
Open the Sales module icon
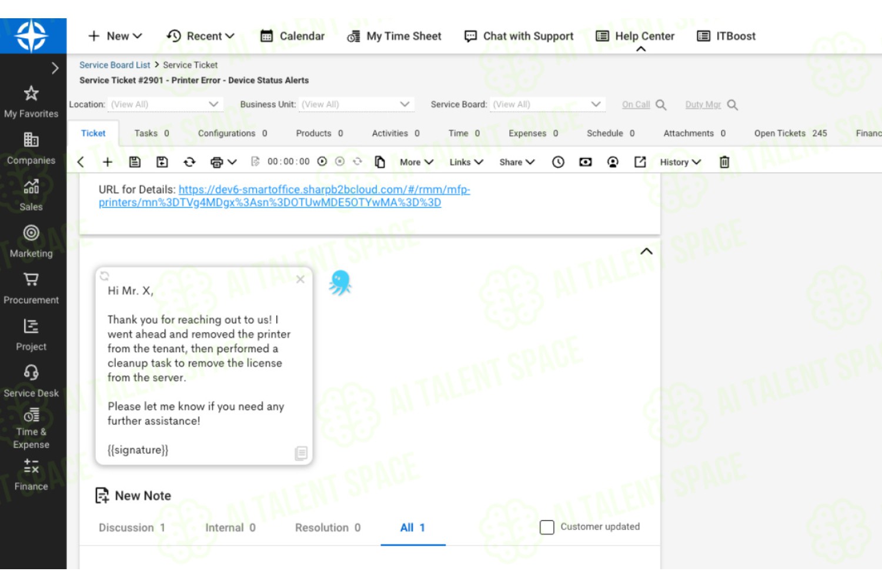[31, 186]
